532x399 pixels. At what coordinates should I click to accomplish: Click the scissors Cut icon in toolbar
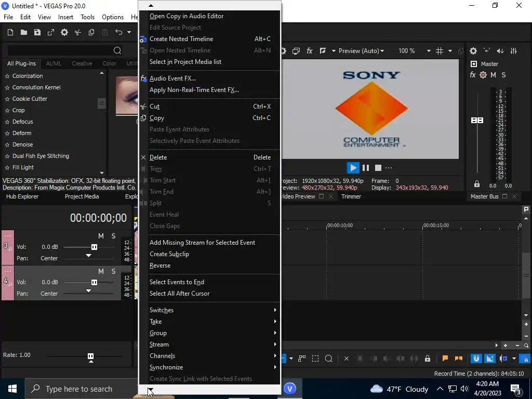78,32
